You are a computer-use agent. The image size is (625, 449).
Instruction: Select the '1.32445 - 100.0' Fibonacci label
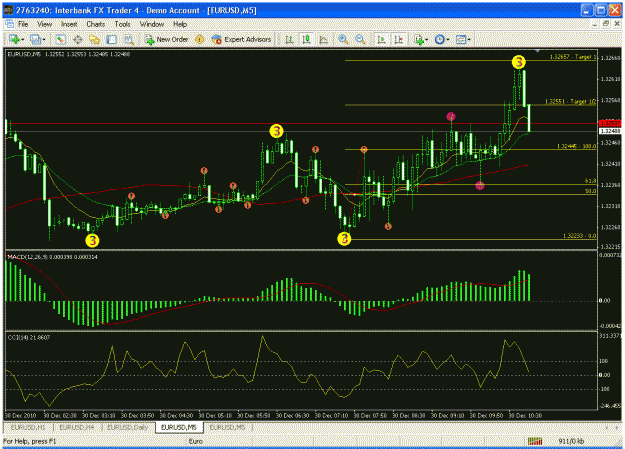click(x=576, y=146)
